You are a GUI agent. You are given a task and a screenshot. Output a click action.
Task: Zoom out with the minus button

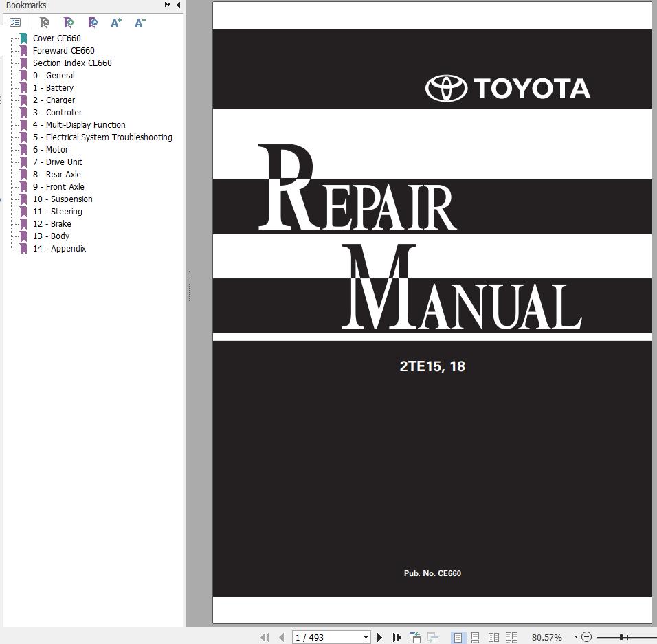[587, 637]
